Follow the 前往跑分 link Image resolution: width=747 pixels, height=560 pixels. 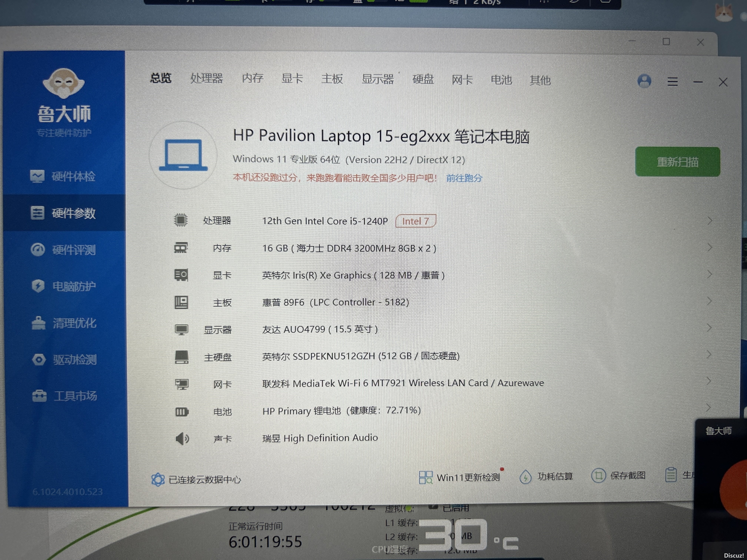464,178
